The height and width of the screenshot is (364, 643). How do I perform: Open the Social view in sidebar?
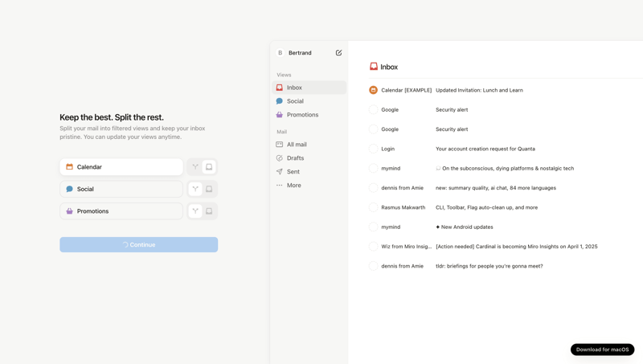click(309, 100)
